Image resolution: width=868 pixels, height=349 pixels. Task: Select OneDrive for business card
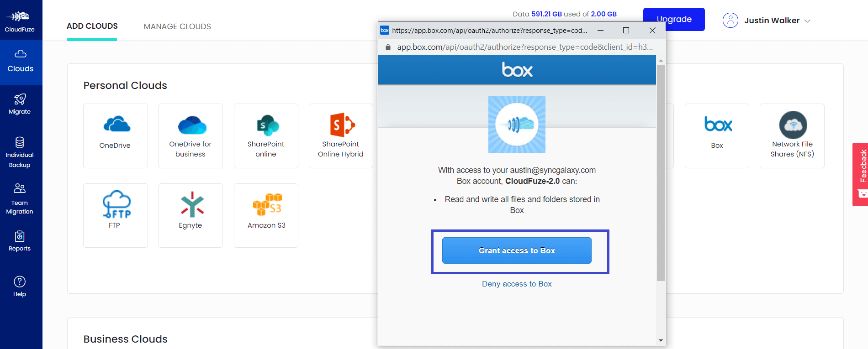[191, 136]
